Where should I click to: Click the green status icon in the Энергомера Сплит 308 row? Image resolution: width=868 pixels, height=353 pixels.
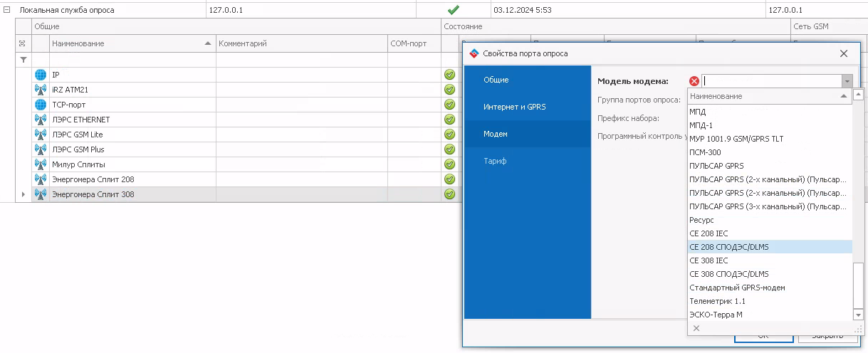(449, 194)
